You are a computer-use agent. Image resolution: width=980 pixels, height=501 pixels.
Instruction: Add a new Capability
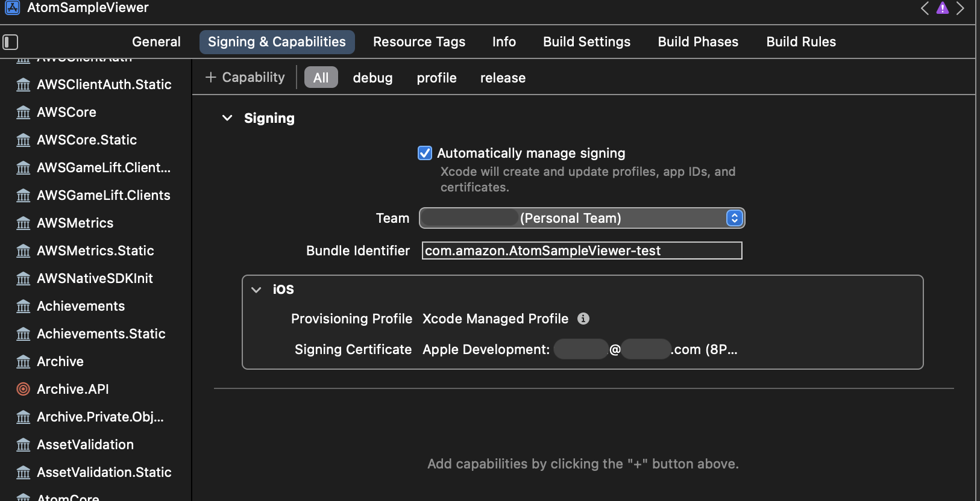pos(245,78)
